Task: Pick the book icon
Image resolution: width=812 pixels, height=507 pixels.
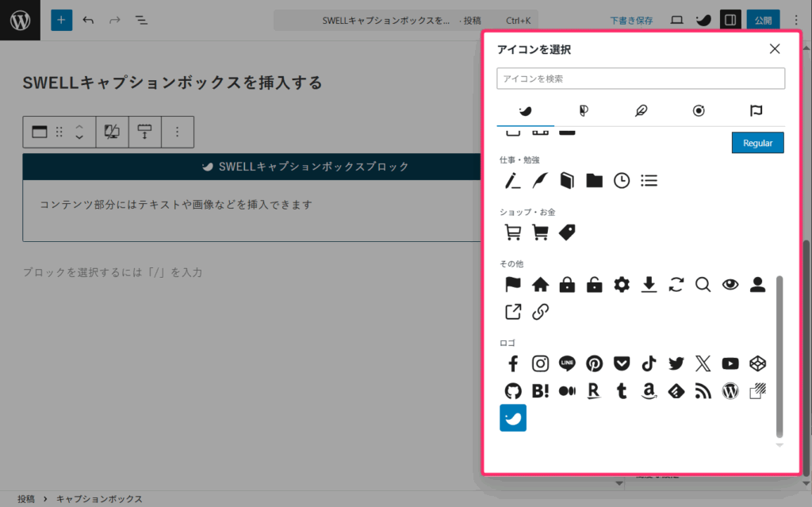Action: (567, 180)
